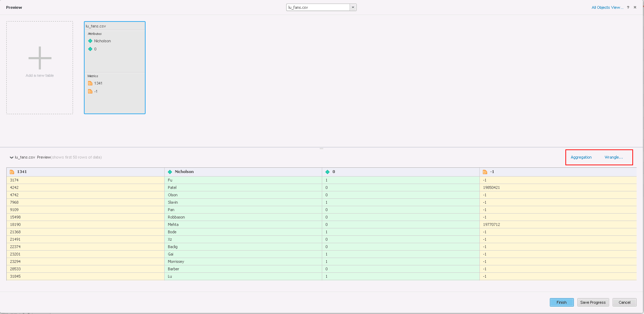Open the Wrangle link

point(613,157)
